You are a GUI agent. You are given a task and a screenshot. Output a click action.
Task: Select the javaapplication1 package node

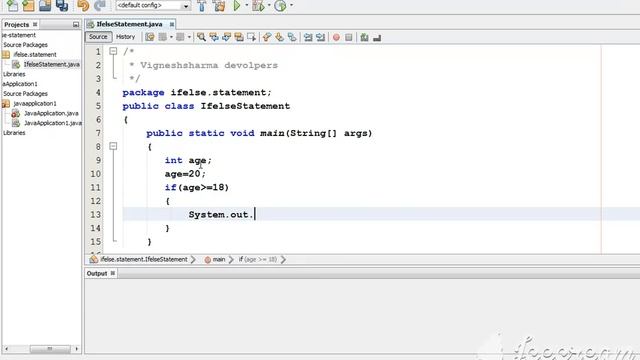(x=35, y=104)
